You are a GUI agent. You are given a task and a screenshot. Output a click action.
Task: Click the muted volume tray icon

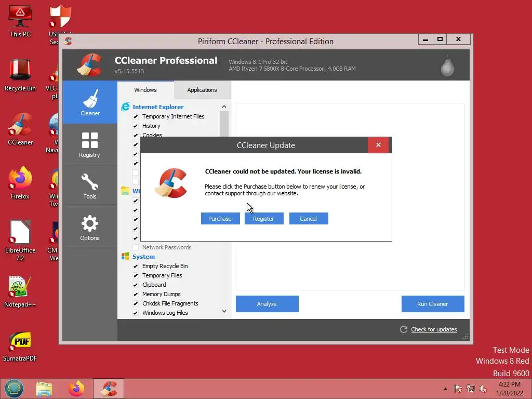point(483,389)
